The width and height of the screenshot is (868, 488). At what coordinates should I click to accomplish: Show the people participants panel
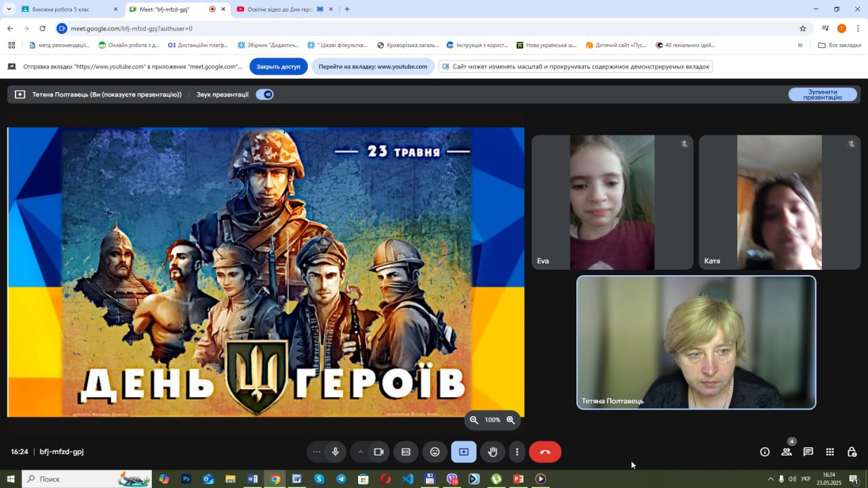point(787,452)
